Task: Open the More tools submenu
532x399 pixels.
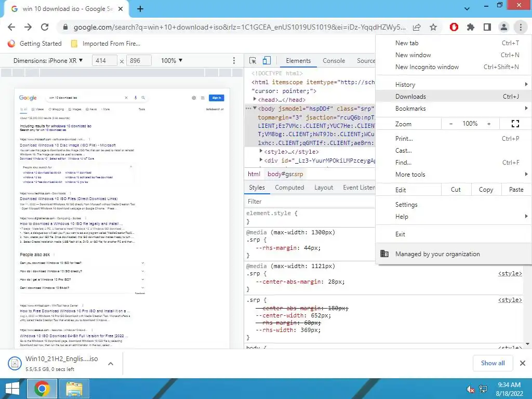Action: click(453, 175)
